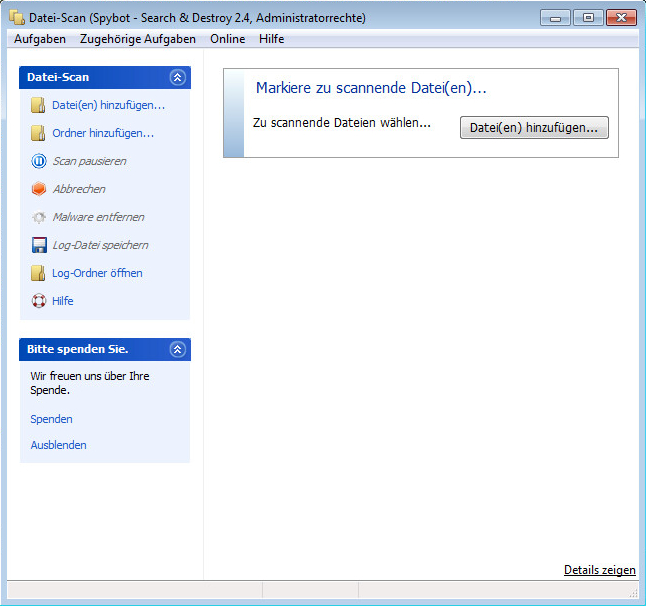Click the pause icon for Scan pausieren
The width and height of the screenshot is (646, 606).
(39, 161)
